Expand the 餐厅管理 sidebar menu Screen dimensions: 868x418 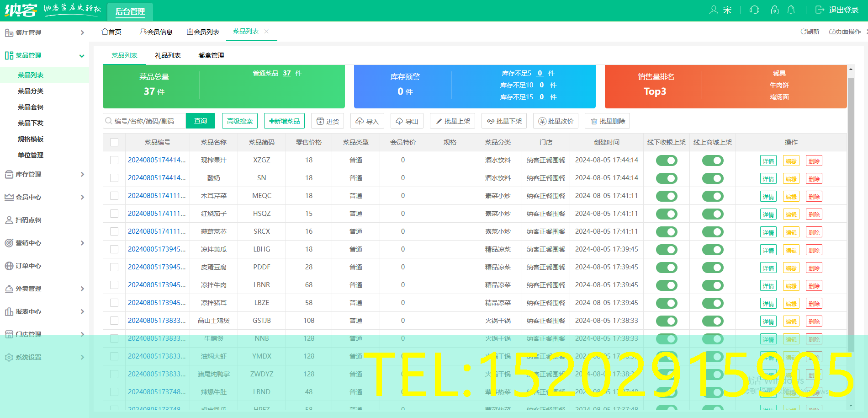[44, 32]
